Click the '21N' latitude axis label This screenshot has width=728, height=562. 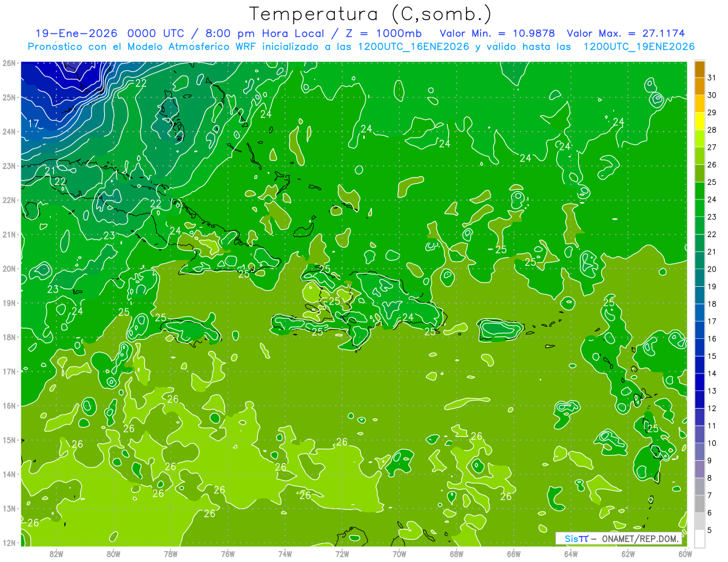point(9,234)
